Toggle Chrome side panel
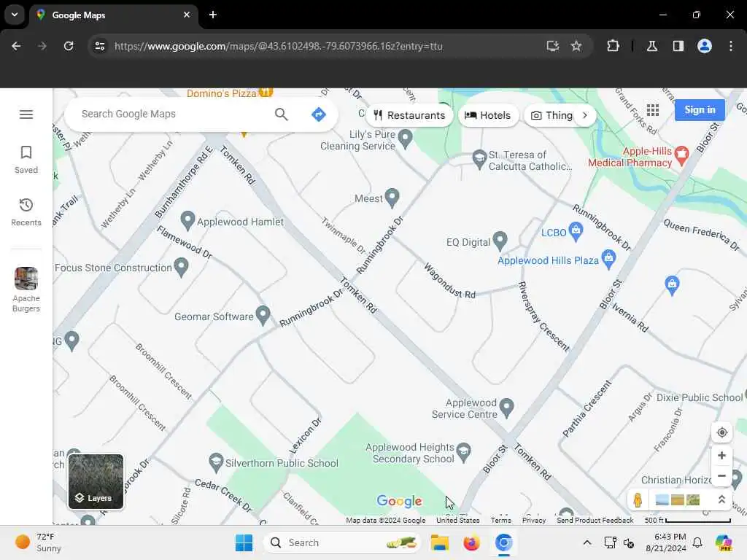This screenshot has width=747, height=560. tap(678, 46)
